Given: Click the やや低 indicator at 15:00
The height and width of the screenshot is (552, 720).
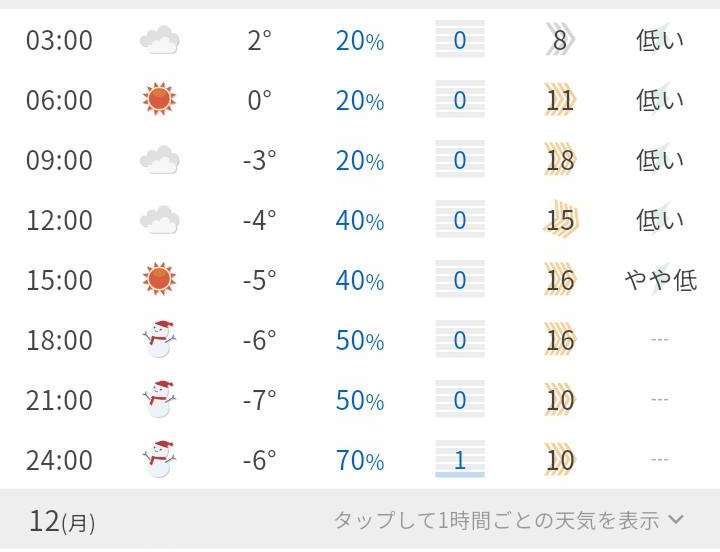Looking at the screenshot, I should (660, 280).
